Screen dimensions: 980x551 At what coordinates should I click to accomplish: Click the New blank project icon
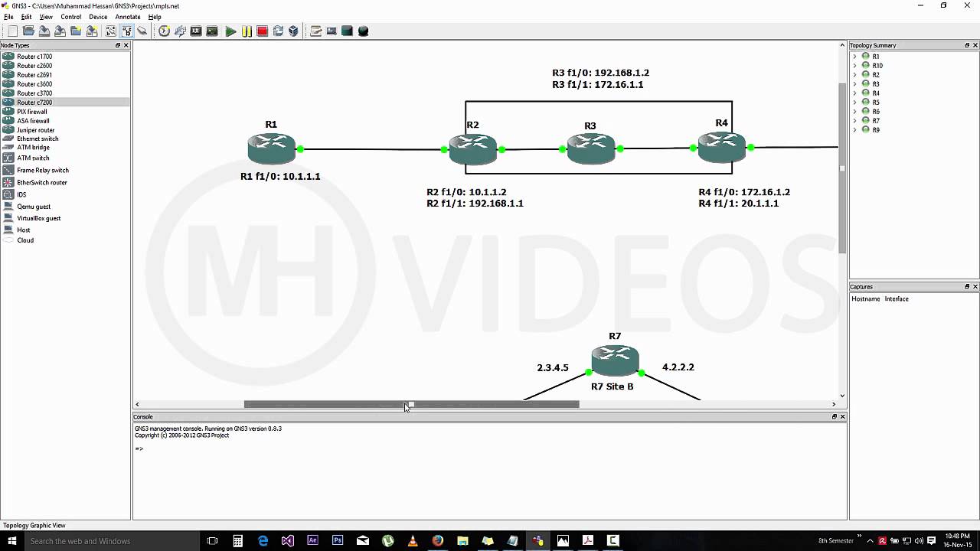tap(12, 31)
